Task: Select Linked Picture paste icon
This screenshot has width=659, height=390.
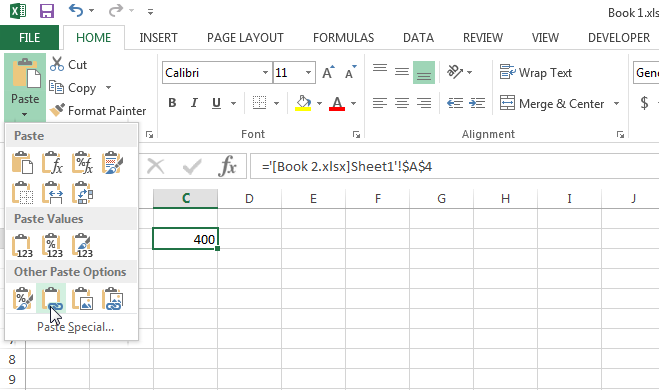Action: tap(113, 298)
